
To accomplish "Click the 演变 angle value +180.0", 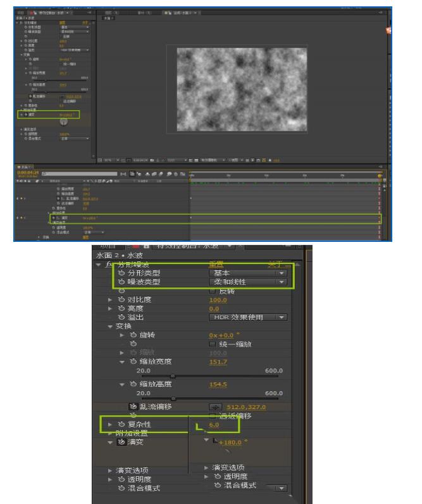I will click(230, 443).
